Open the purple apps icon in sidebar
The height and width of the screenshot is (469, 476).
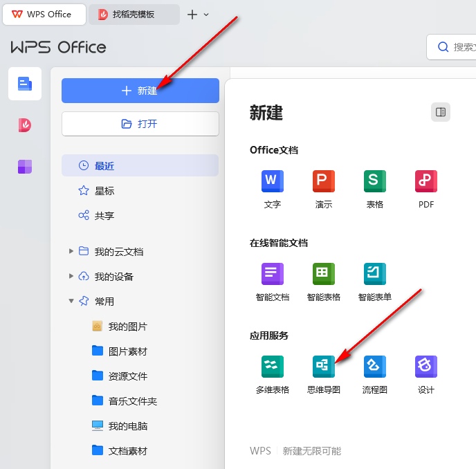click(25, 167)
